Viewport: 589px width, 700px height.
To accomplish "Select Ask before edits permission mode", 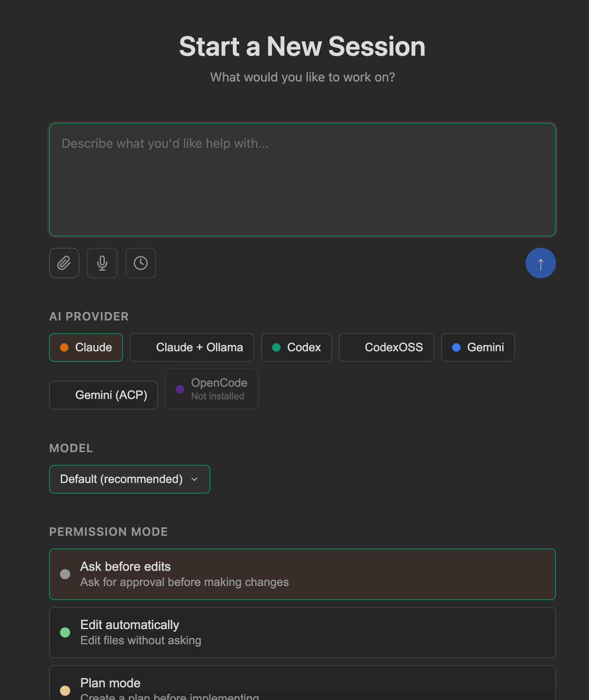I will (303, 574).
